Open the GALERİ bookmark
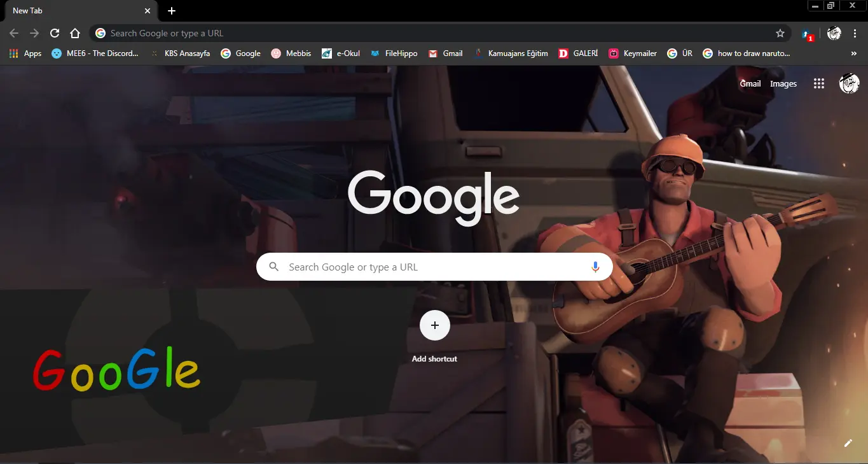Screen dimensions: 868x464 [x=578, y=53]
